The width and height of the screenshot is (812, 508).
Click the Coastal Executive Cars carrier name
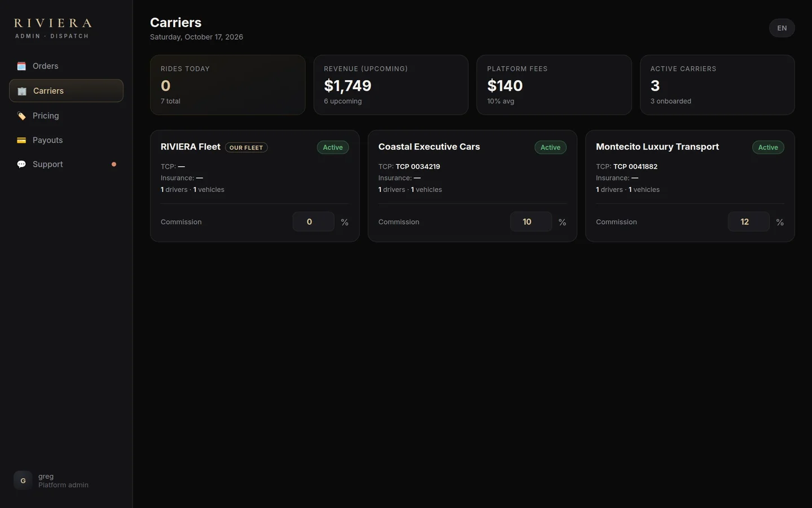[429, 147]
